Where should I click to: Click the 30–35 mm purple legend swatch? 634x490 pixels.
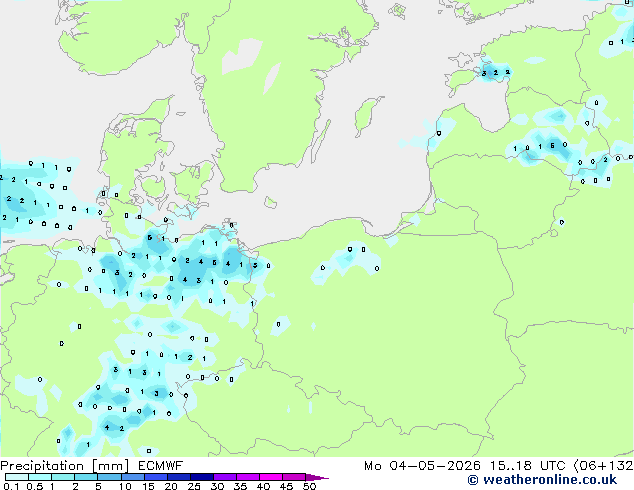pos(224,477)
